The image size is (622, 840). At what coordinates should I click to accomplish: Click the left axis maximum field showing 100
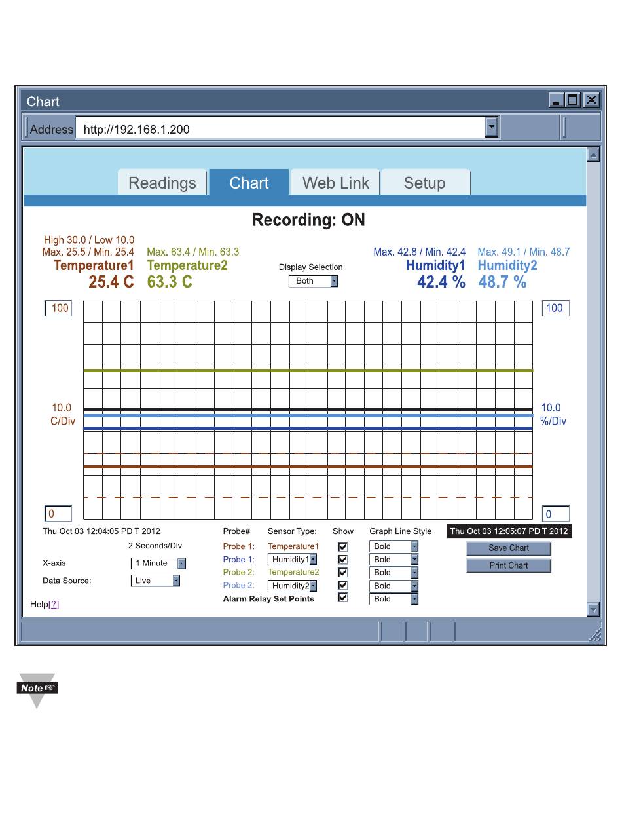(x=58, y=308)
